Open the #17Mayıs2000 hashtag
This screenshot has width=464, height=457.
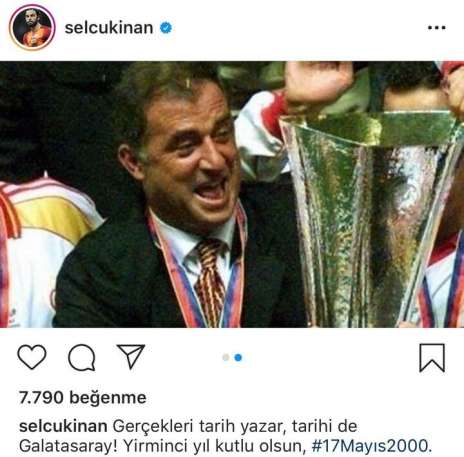[371, 445]
